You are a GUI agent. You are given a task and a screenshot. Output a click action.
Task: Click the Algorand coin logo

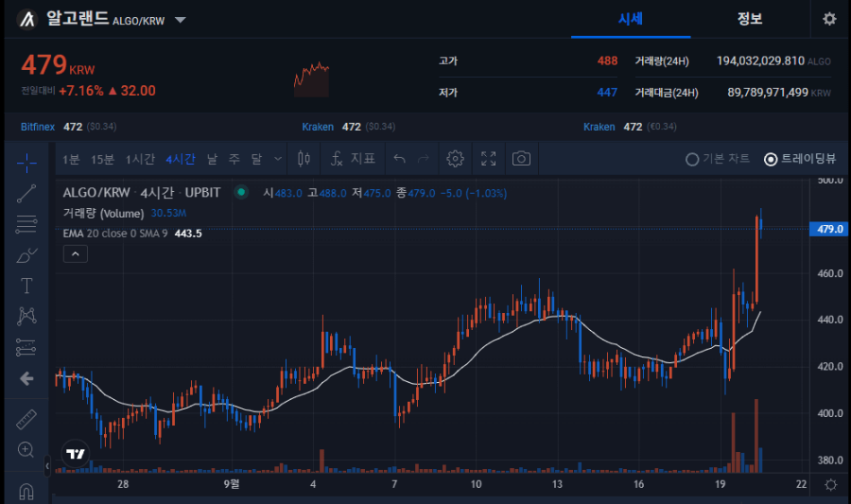coord(27,20)
